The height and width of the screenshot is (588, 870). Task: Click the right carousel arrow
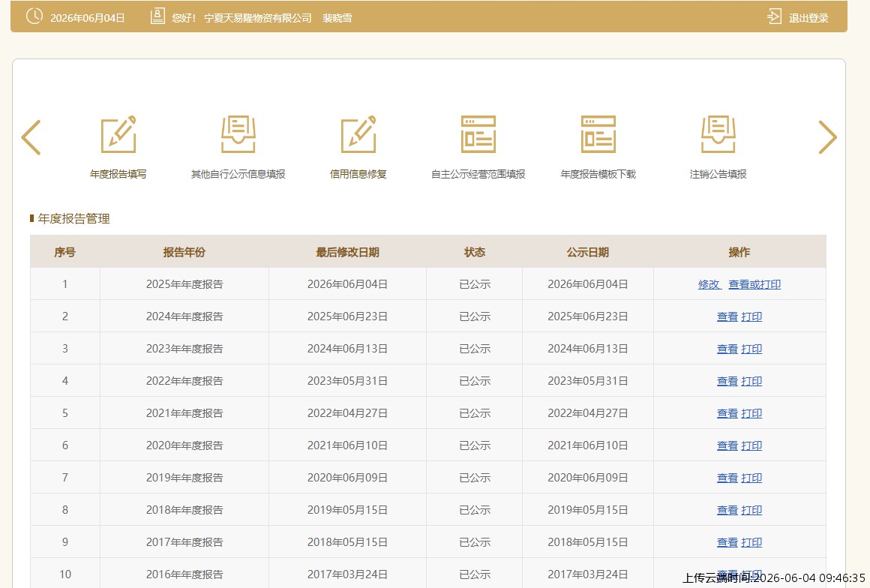827,137
